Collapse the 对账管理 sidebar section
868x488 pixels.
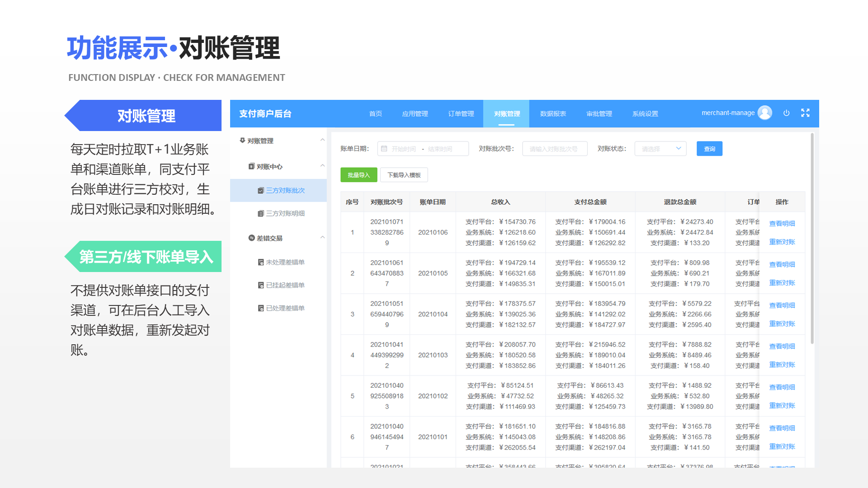[x=322, y=140]
